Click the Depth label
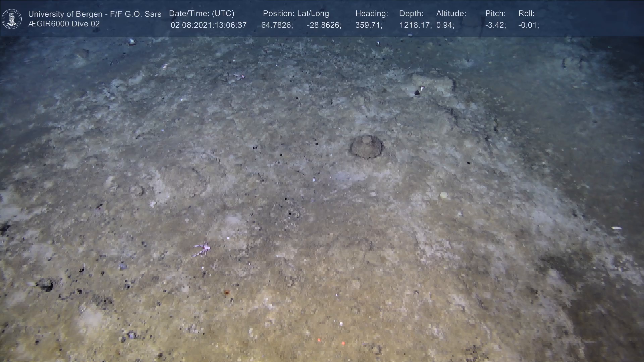Image resolution: width=644 pixels, height=362 pixels. pyautogui.click(x=411, y=14)
